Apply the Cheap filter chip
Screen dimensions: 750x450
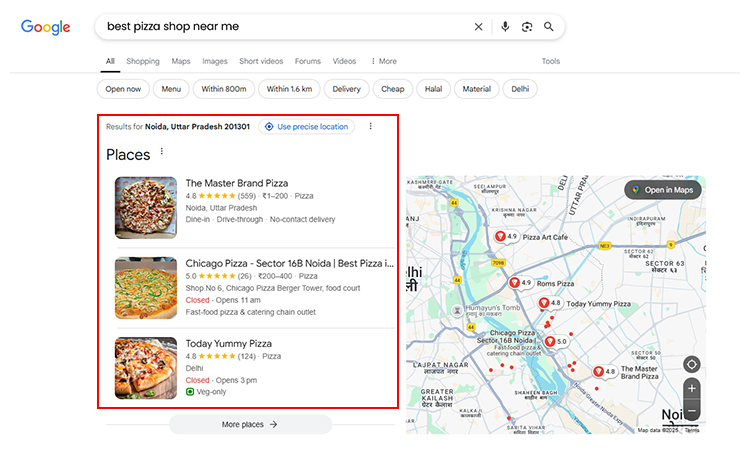point(393,89)
